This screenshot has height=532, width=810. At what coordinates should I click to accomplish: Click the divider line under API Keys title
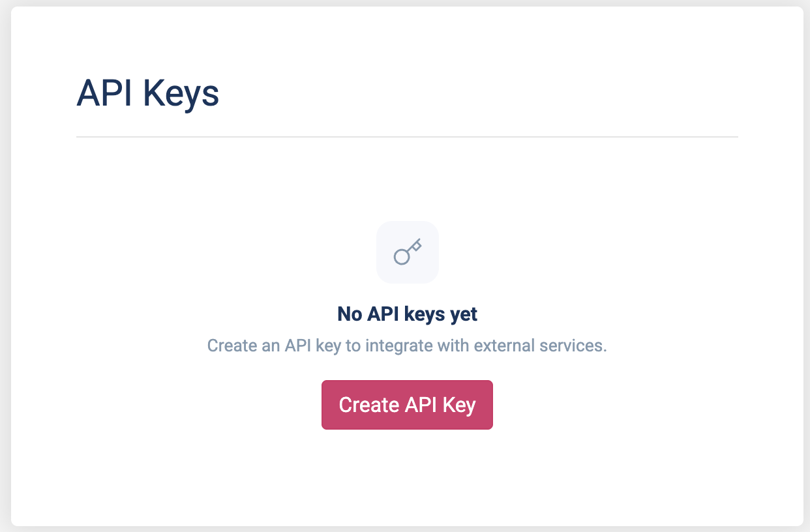click(407, 137)
